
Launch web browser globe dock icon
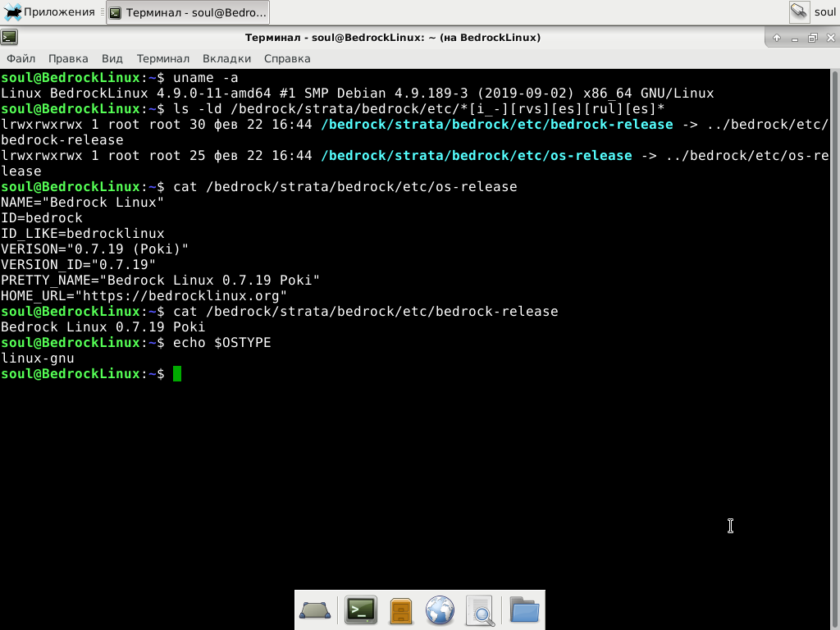(x=440, y=610)
